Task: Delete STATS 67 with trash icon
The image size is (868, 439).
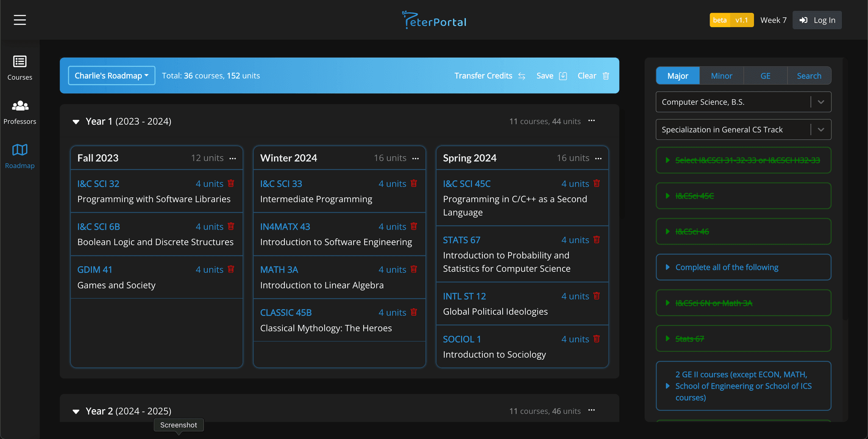Action: click(x=597, y=239)
